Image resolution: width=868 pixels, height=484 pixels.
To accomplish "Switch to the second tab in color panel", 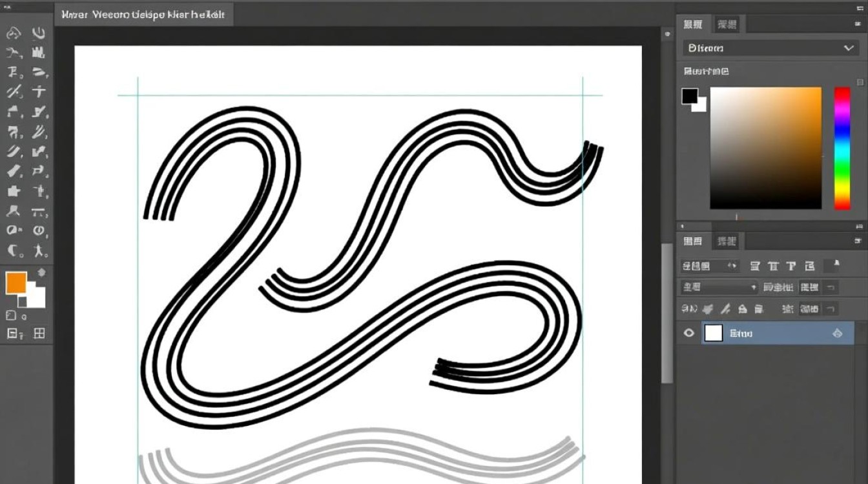I will coord(727,25).
